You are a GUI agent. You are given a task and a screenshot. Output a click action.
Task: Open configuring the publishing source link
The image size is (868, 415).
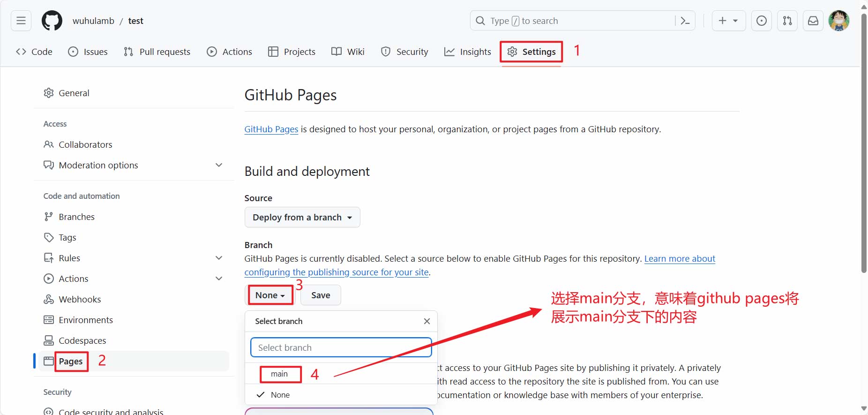click(337, 272)
